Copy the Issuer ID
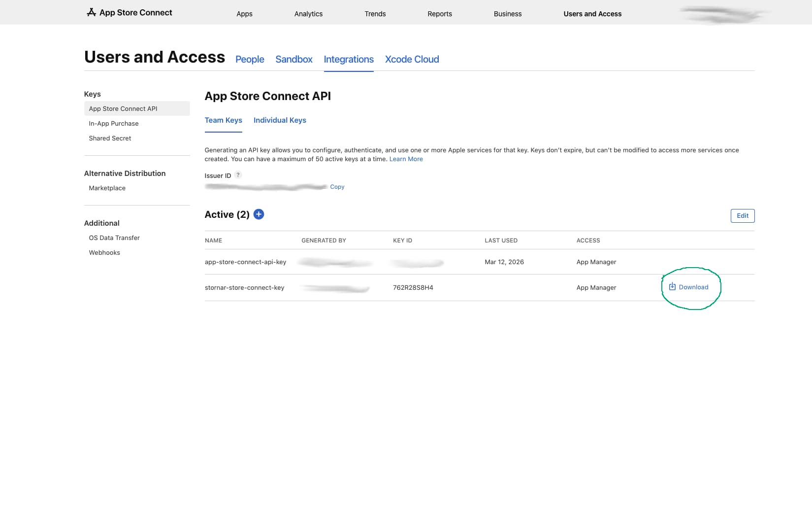 point(337,187)
